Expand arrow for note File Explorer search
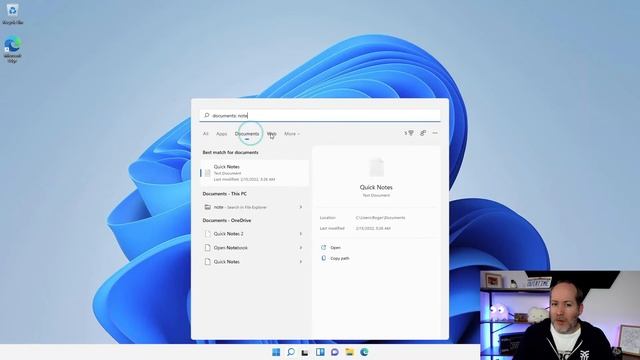The height and width of the screenshot is (360, 640). pos(301,207)
